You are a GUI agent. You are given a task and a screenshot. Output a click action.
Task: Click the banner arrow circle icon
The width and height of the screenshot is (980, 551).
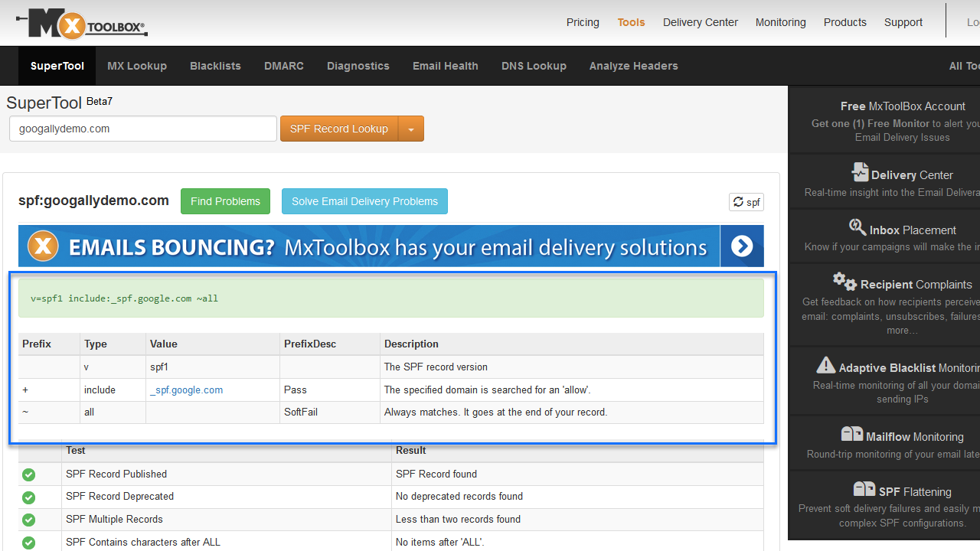coord(742,246)
